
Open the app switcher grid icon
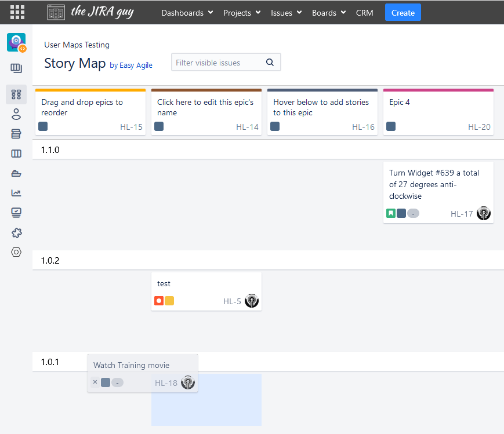click(x=17, y=12)
